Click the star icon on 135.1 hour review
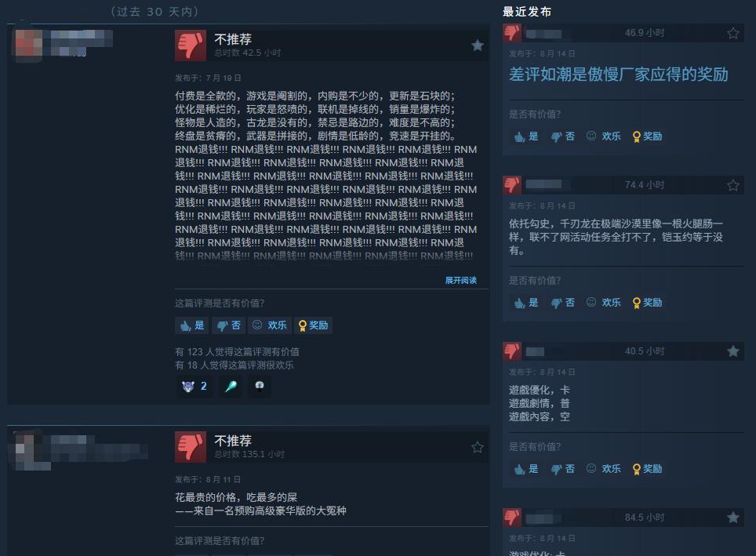The image size is (756, 556). tap(478, 447)
